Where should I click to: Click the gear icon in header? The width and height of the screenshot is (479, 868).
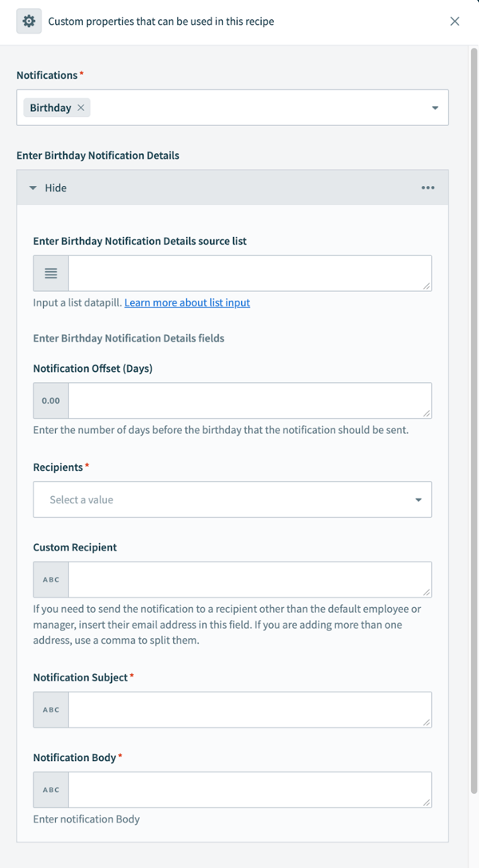[x=29, y=22]
